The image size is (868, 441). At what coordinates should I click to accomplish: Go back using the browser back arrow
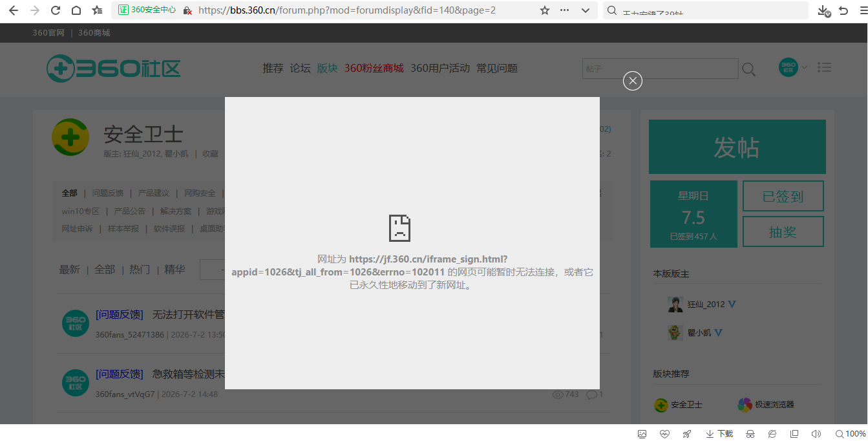pyautogui.click(x=14, y=10)
